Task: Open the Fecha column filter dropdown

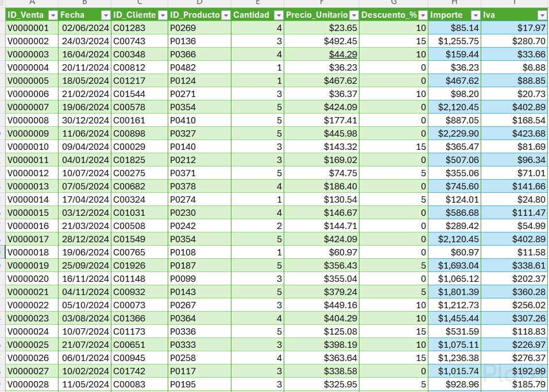Action: coord(106,15)
